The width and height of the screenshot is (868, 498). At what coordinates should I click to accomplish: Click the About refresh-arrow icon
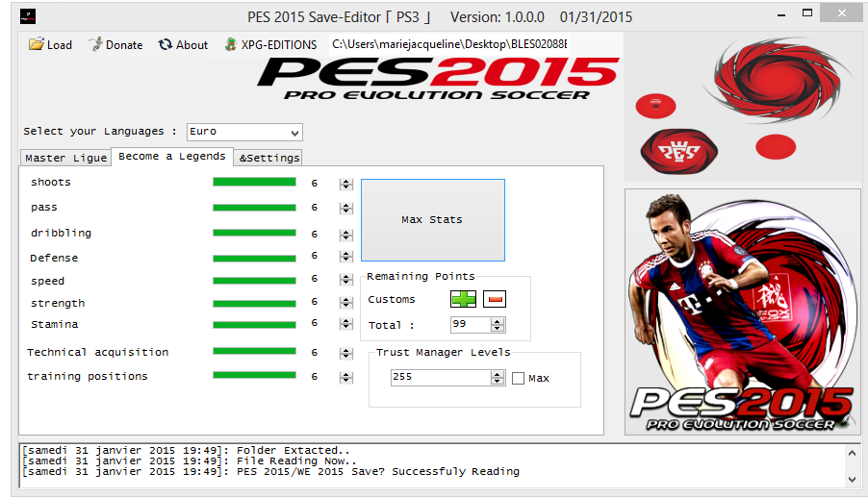pyautogui.click(x=166, y=44)
